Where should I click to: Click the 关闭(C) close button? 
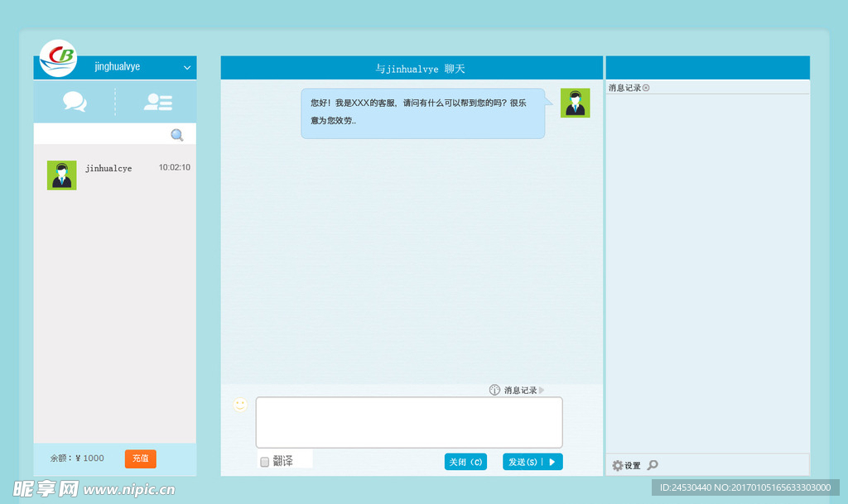click(x=465, y=462)
